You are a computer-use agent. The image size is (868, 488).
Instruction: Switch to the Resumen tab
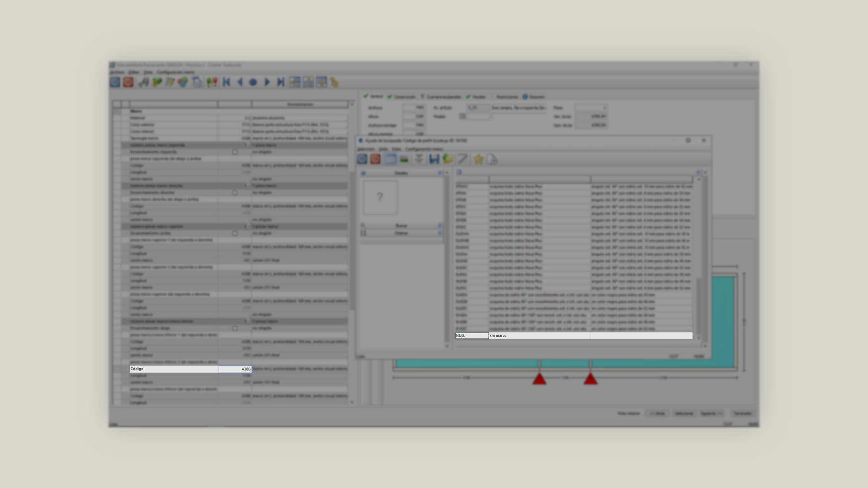click(533, 97)
